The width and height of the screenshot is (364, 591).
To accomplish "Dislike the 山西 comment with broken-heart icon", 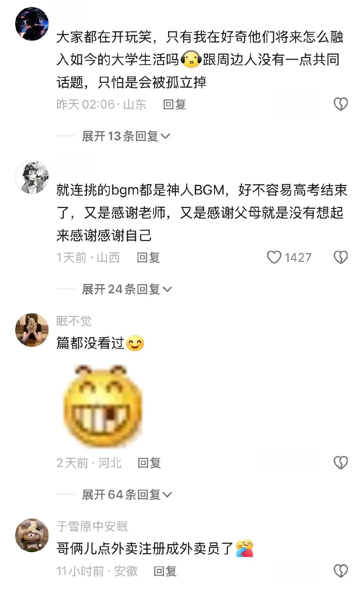I will (x=340, y=258).
